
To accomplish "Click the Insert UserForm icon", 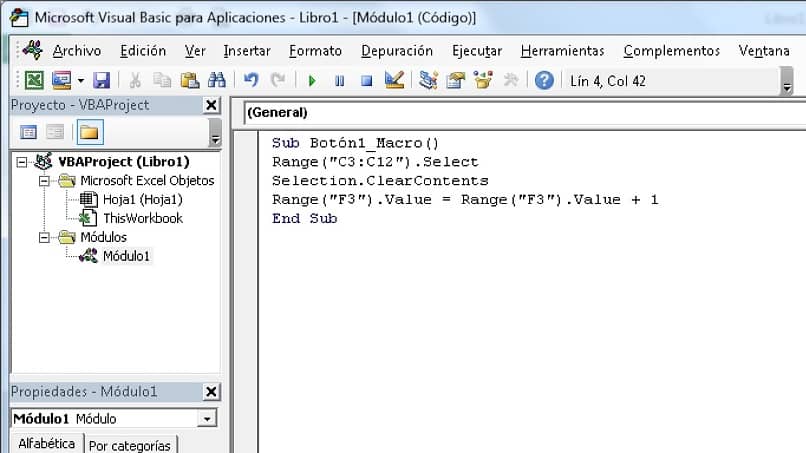I will point(62,80).
